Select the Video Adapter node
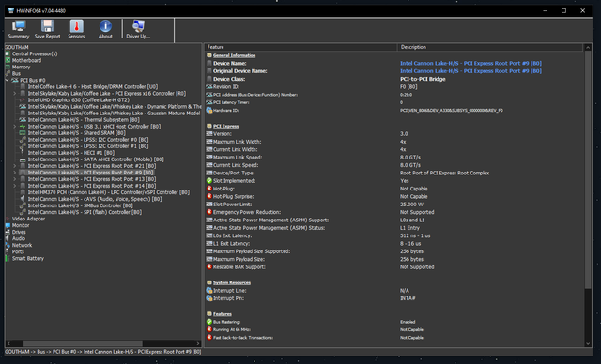The width and height of the screenshot is (601, 364). click(x=28, y=219)
